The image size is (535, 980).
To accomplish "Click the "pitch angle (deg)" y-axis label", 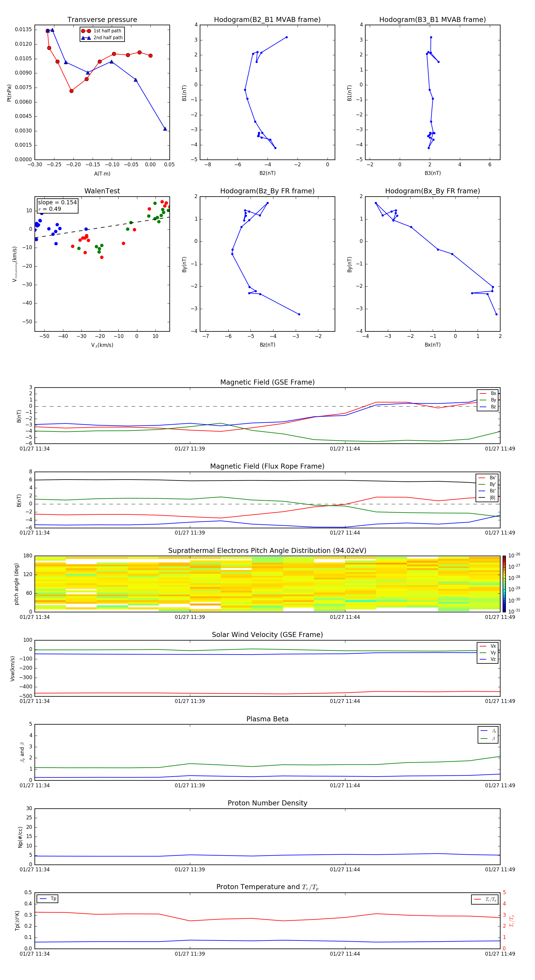I will click(x=16, y=584).
